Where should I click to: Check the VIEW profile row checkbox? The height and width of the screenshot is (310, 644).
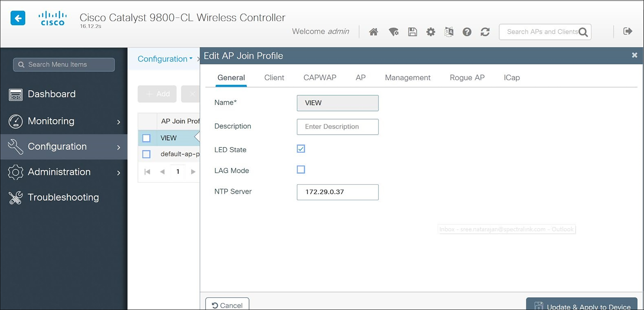point(146,138)
